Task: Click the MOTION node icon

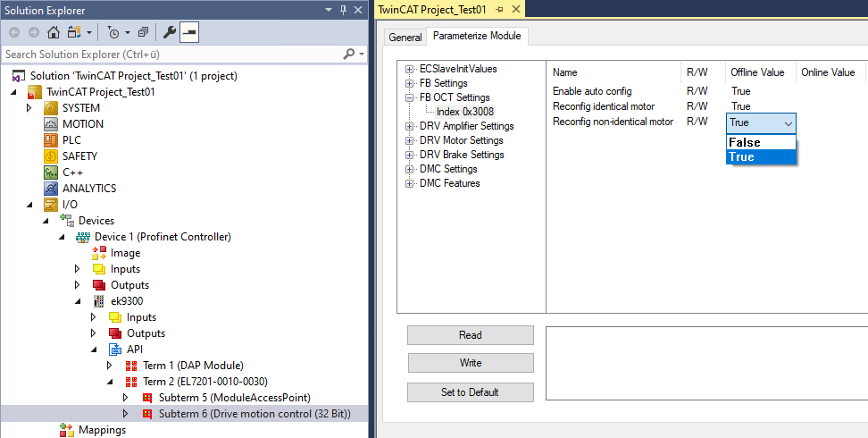Action: [x=51, y=123]
